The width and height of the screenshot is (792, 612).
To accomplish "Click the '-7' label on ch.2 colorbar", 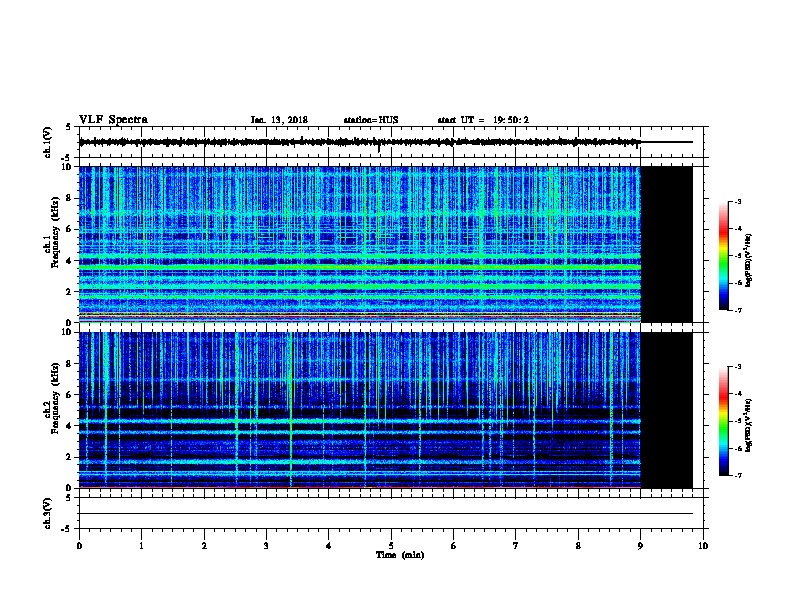I will click(738, 475).
